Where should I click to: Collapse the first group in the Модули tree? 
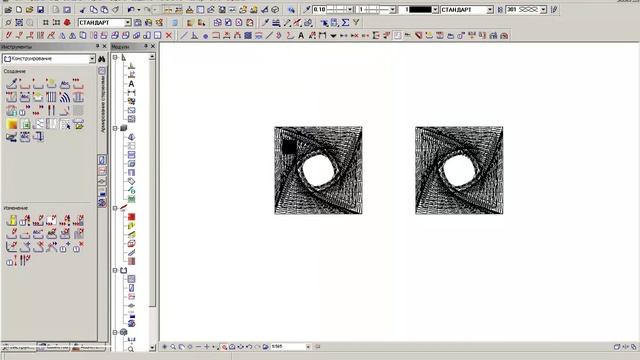[115, 58]
